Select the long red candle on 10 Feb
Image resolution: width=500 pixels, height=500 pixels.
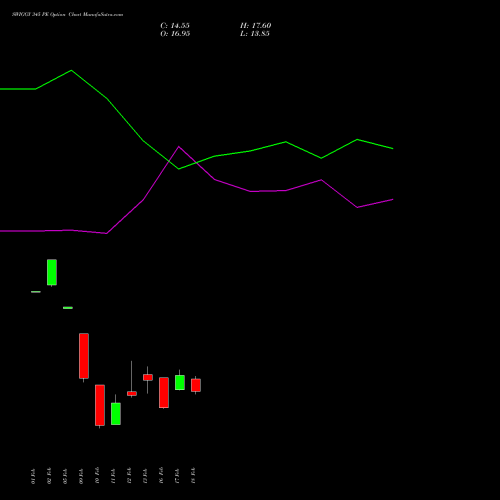(100, 405)
